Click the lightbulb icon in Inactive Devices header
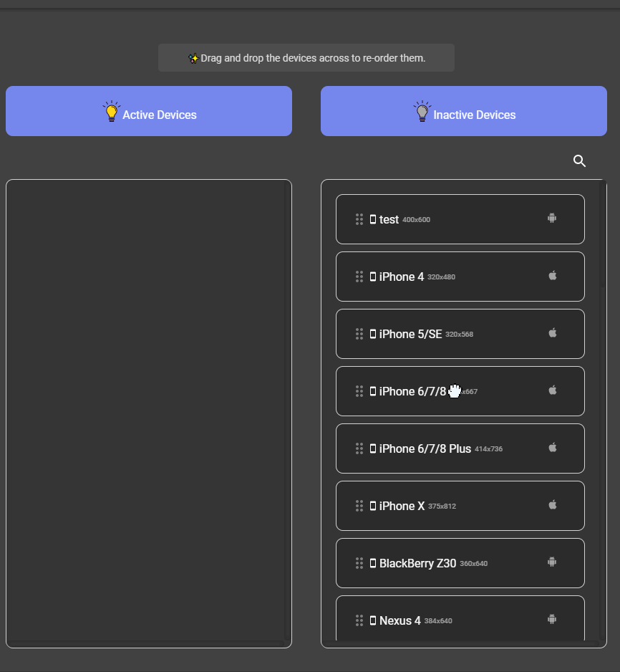Viewport: 620px width, 672px height. coord(424,111)
